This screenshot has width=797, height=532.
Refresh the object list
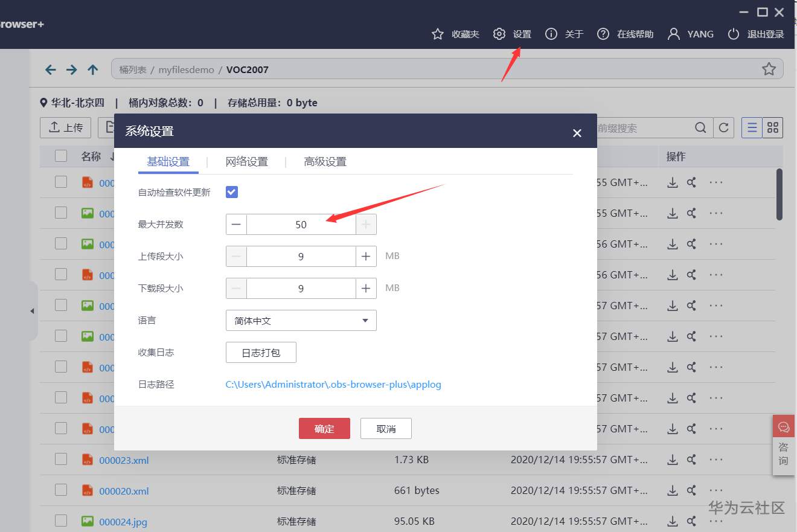(x=723, y=127)
